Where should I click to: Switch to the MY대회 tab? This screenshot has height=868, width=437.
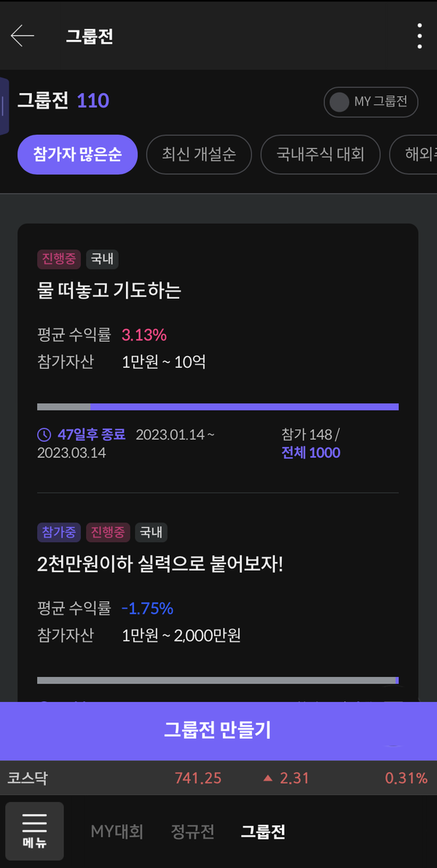tap(117, 832)
